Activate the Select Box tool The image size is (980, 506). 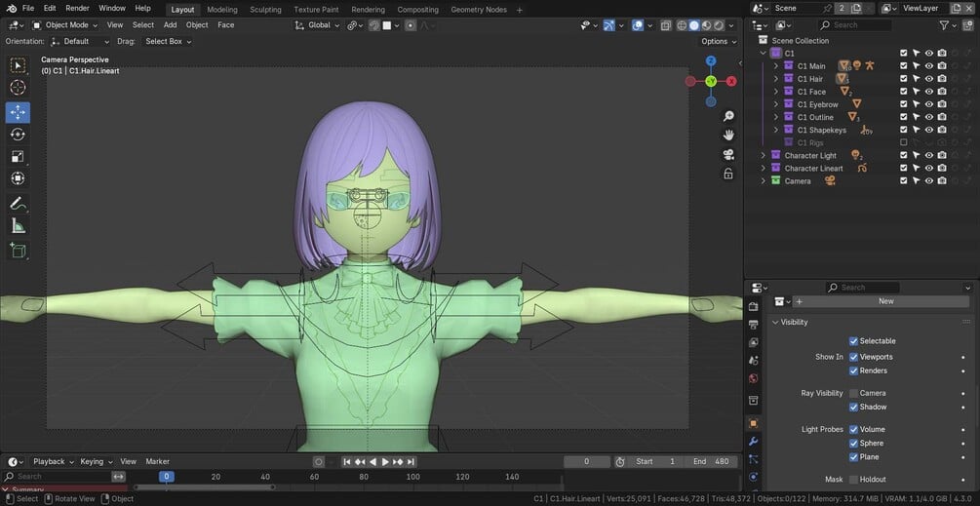pyautogui.click(x=18, y=65)
